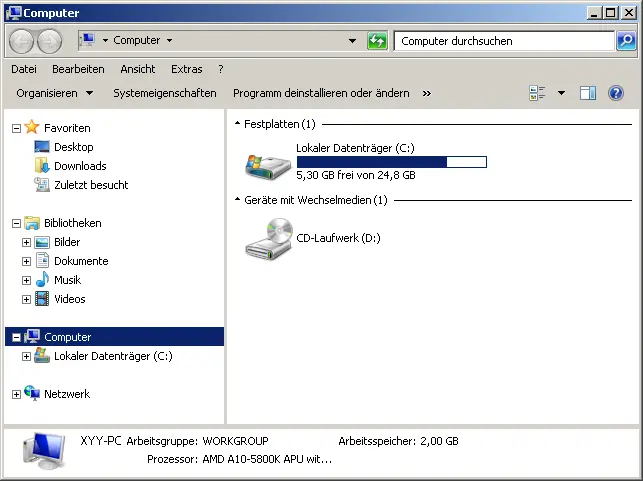Open the help question mark icon
643x481 pixels.
616,93
